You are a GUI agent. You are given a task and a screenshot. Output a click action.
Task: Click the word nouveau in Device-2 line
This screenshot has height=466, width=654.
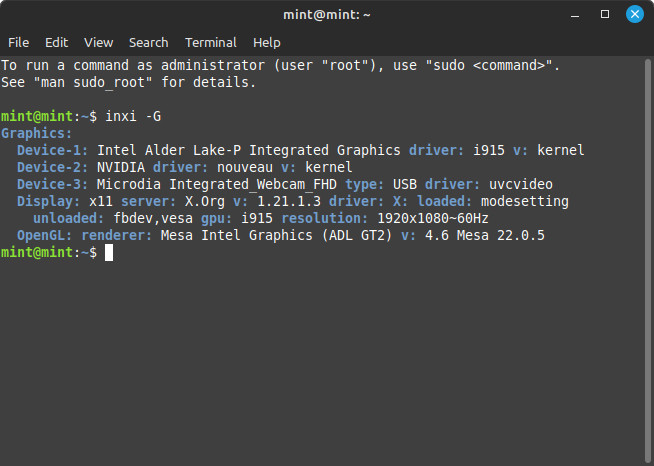pos(245,167)
